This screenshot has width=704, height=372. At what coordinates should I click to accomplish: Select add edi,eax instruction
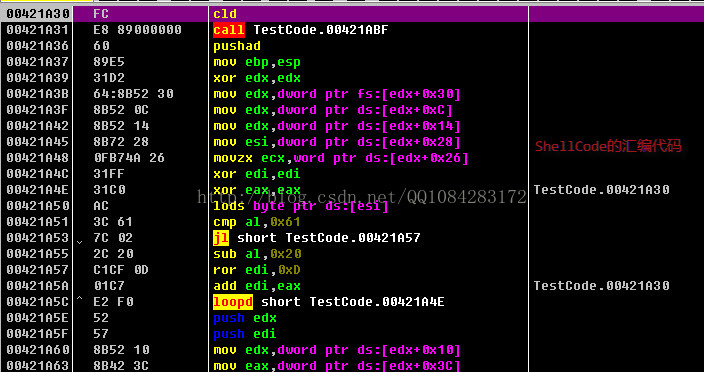257,286
